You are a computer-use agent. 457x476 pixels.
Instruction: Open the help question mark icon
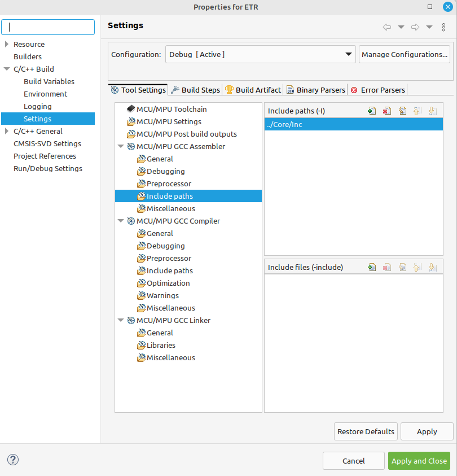pyautogui.click(x=13, y=460)
